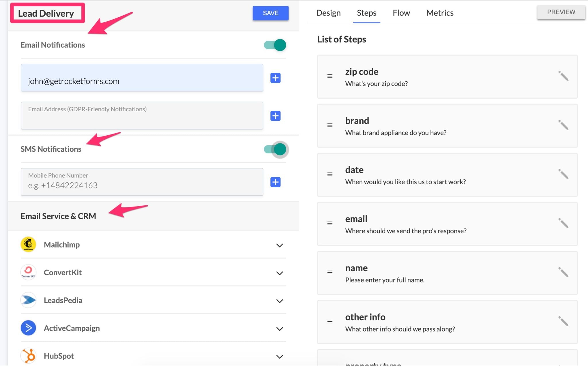Image resolution: width=588 pixels, height=376 pixels.
Task: Click the blue SAVE button
Action: point(270,13)
